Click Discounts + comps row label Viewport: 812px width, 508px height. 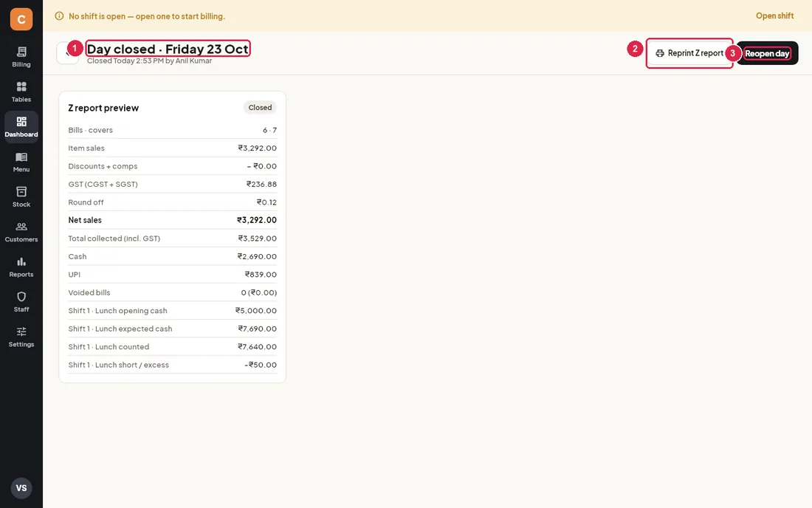click(x=103, y=166)
